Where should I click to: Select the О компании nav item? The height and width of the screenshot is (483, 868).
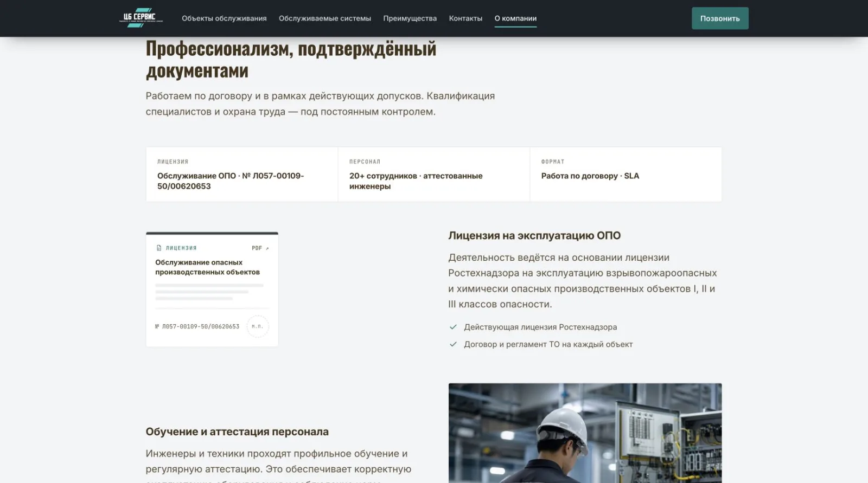click(515, 18)
